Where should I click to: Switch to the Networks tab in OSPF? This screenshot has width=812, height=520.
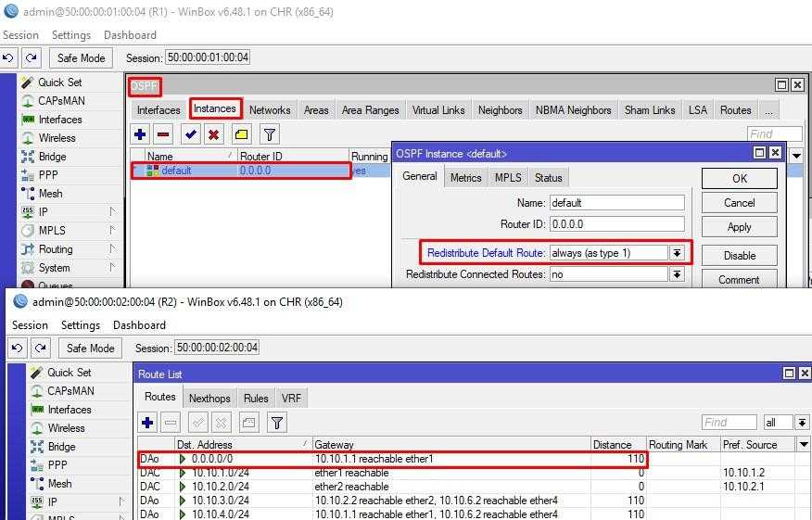pyautogui.click(x=270, y=110)
